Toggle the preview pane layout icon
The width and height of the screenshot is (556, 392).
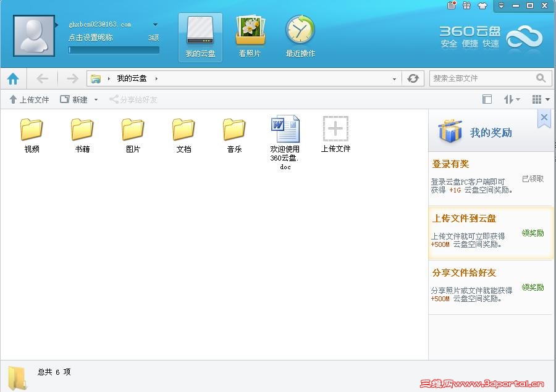point(487,99)
